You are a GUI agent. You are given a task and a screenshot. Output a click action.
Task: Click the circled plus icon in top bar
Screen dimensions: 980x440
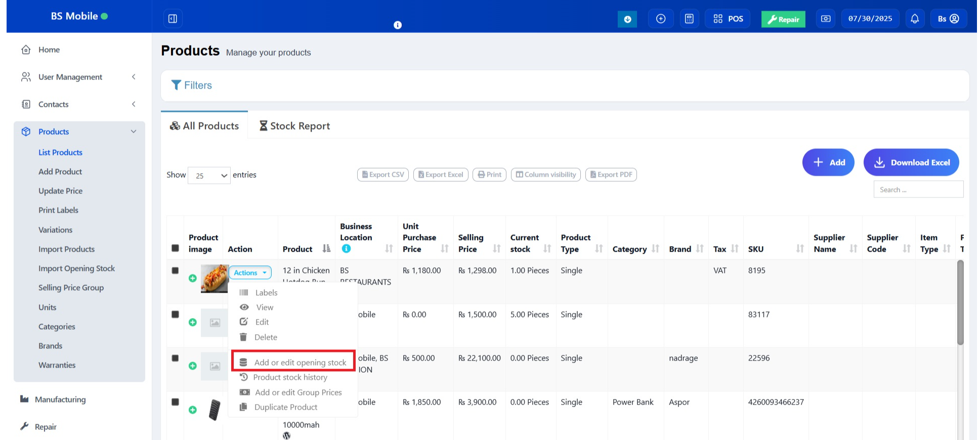pos(661,19)
